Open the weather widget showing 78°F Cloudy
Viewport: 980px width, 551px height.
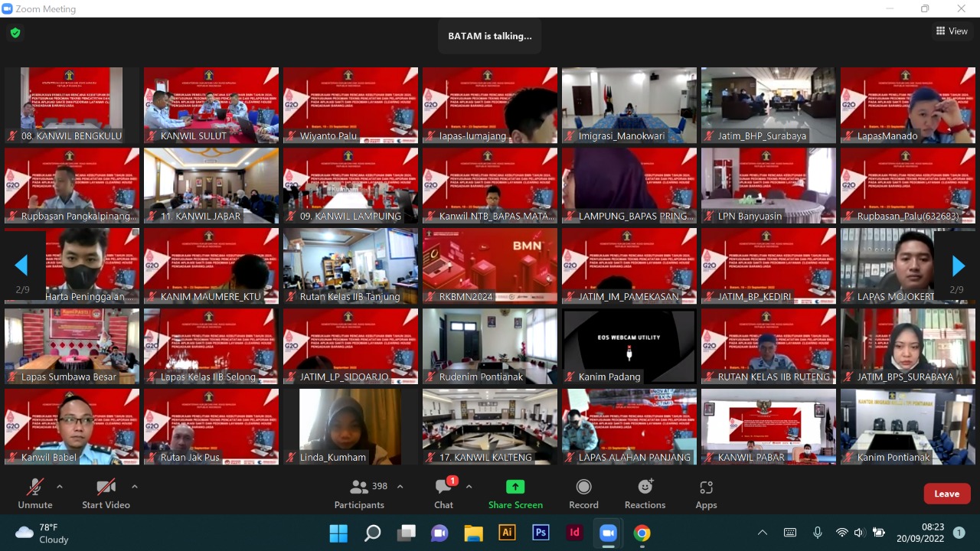[x=42, y=533]
